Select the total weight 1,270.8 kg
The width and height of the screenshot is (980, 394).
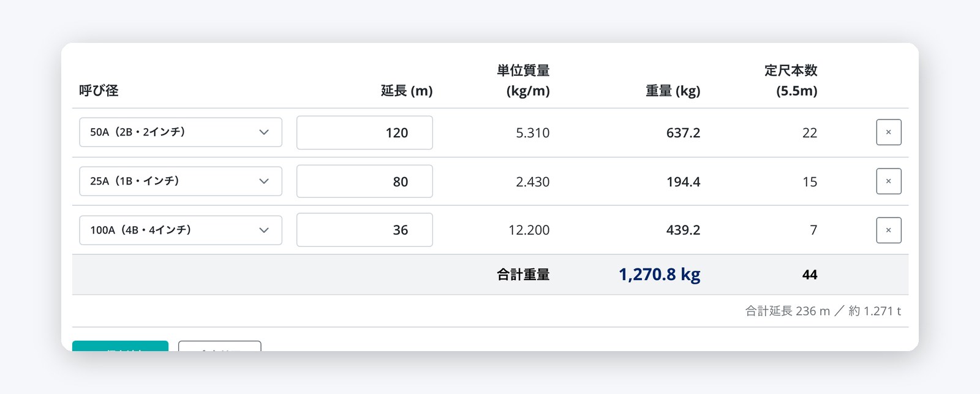[659, 275]
